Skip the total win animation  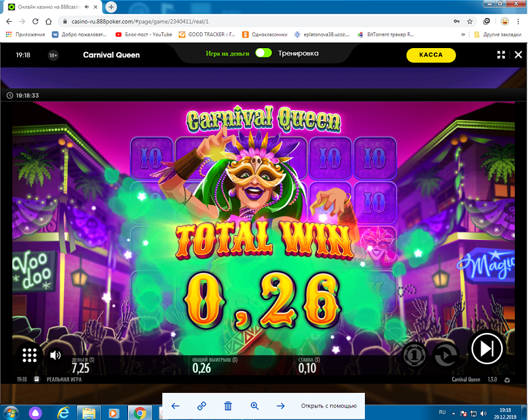click(x=487, y=349)
